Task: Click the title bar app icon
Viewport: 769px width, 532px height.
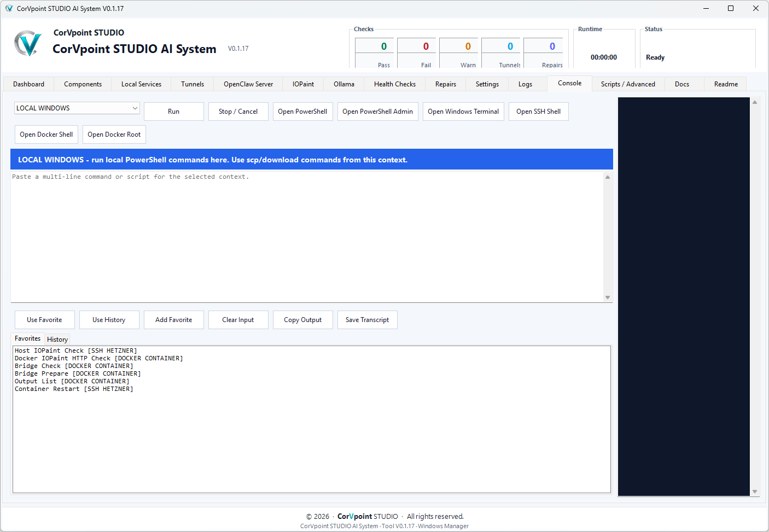Action: (9, 8)
